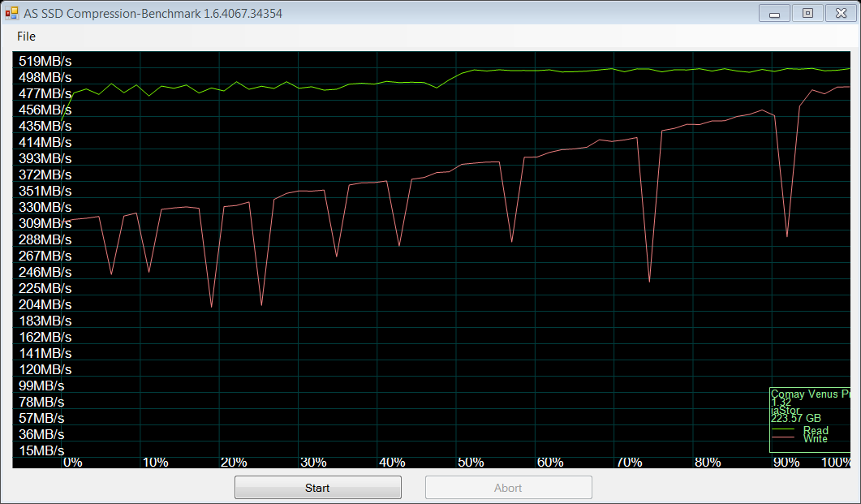Viewport: 861px width, 504px height.
Task: Click the 393MB/s axis label
Action: (x=45, y=158)
